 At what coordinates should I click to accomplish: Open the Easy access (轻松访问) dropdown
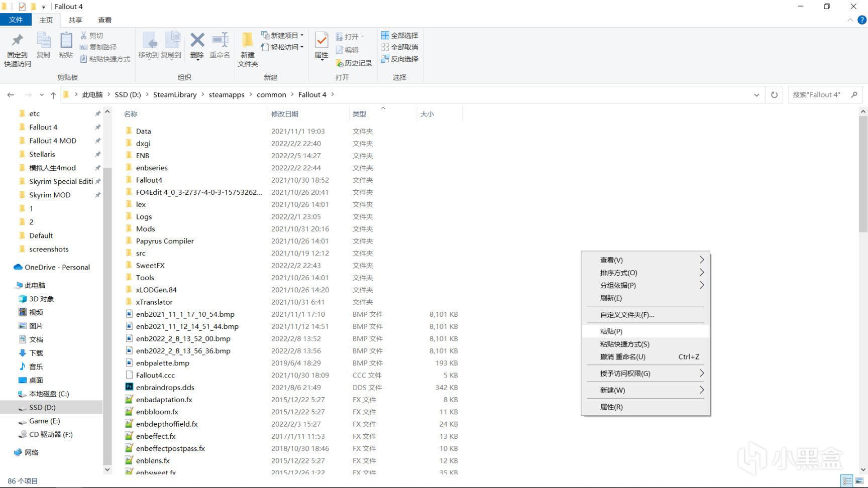[282, 47]
